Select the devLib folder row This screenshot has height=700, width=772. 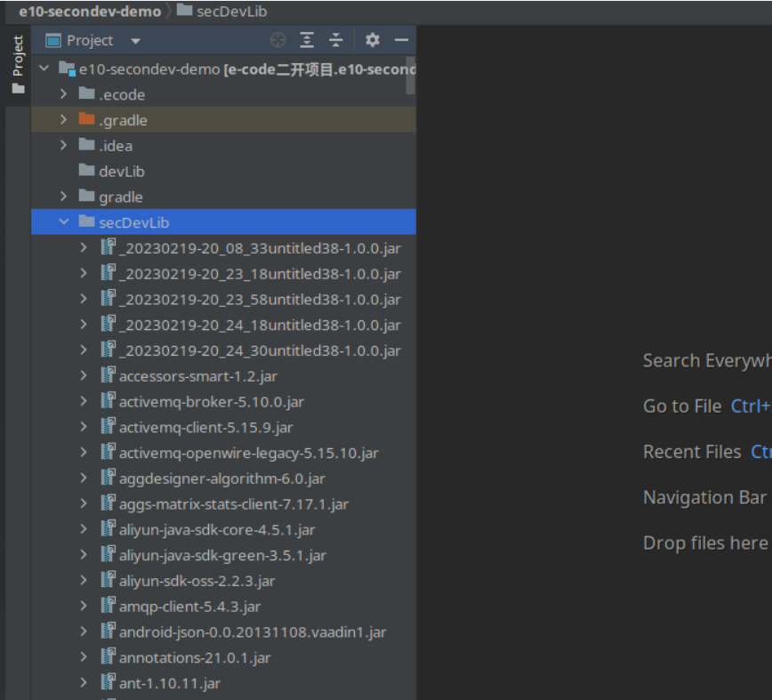(x=223, y=171)
